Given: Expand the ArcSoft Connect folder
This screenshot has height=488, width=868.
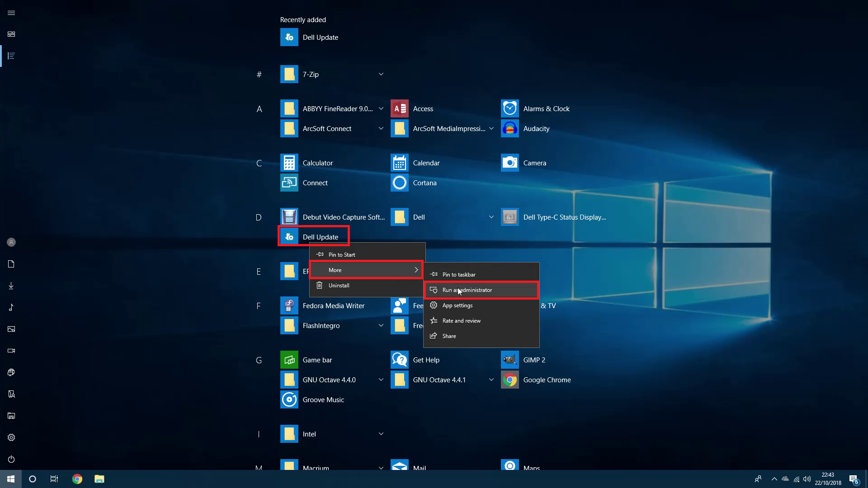Looking at the screenshot, I should click(381, 128).
